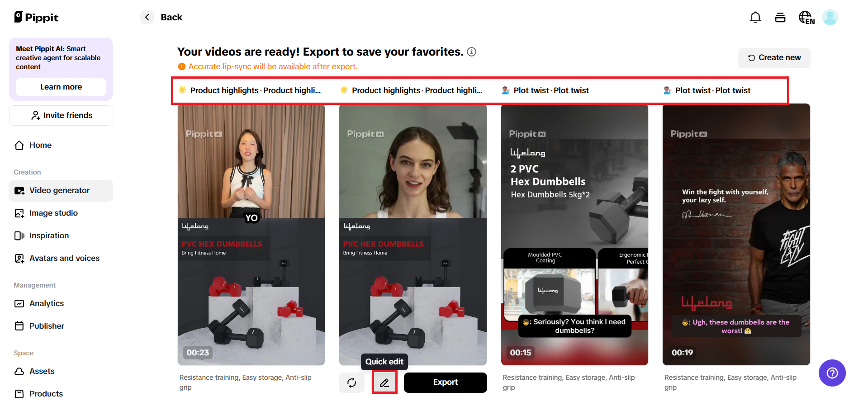Open Image studio
Screen dimensions: 868x401
point(61,213)
